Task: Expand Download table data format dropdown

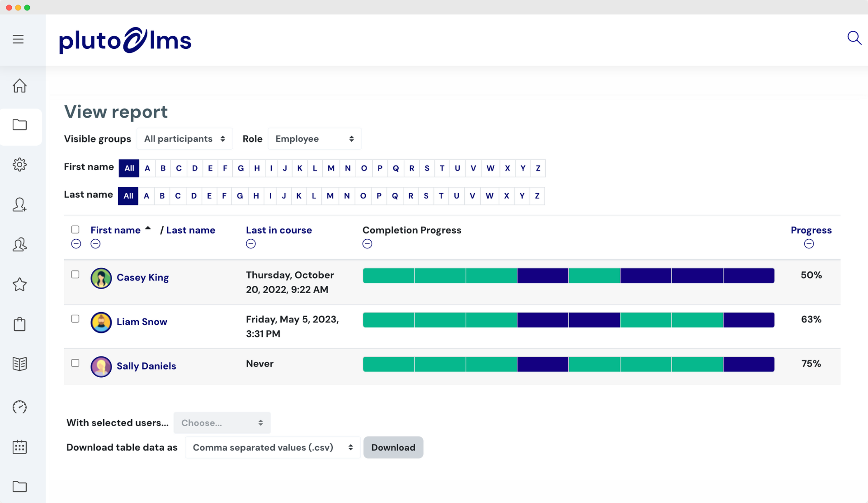Action: 272,447
